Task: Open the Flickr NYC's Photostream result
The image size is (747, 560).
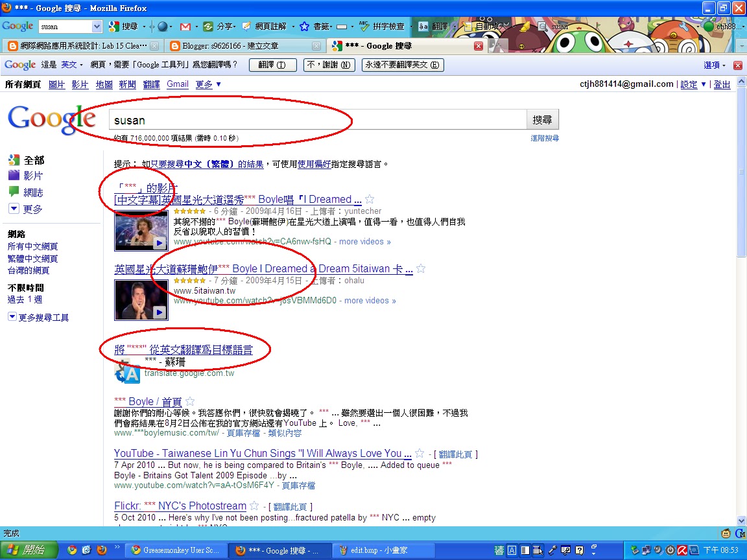Action: coord(180,506)
